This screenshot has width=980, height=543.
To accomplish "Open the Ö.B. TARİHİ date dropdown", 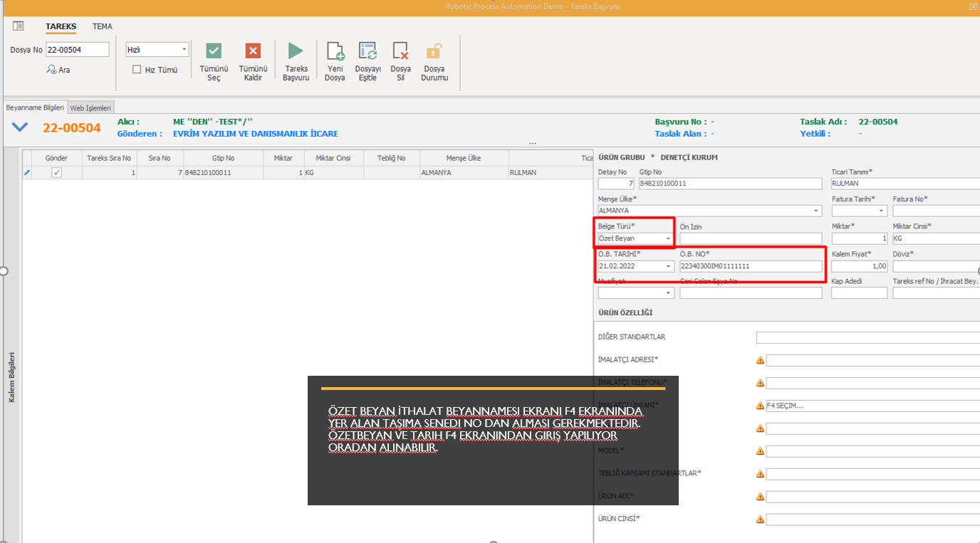I will [x=668, y=266].
